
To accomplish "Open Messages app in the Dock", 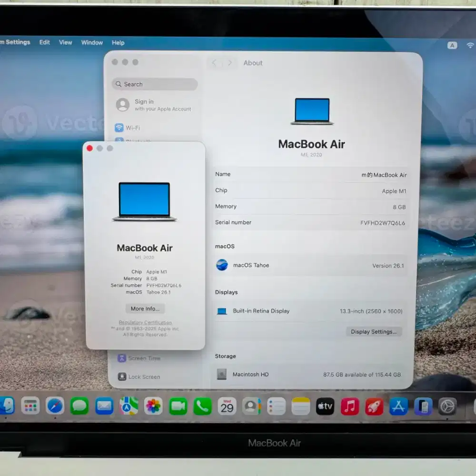I will click(x=79, y=406).
